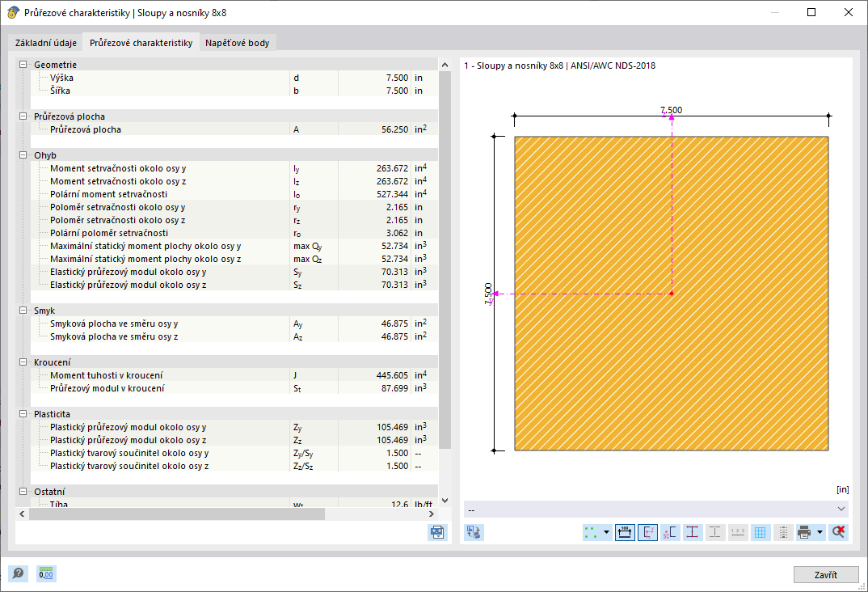Select the Průřezový modul v kroucení row

[x=234, y=388]
